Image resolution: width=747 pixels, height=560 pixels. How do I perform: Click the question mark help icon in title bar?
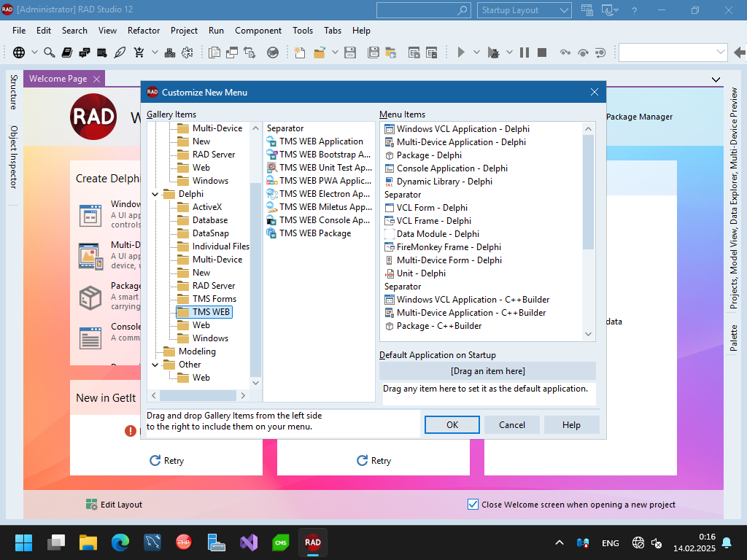coord(634,10)
